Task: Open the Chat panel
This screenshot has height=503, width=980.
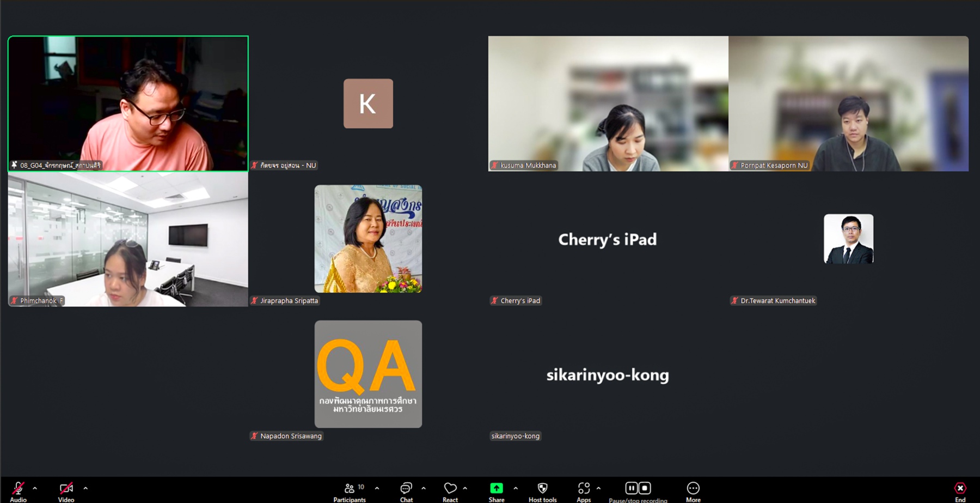Action: tap(406, 489)
